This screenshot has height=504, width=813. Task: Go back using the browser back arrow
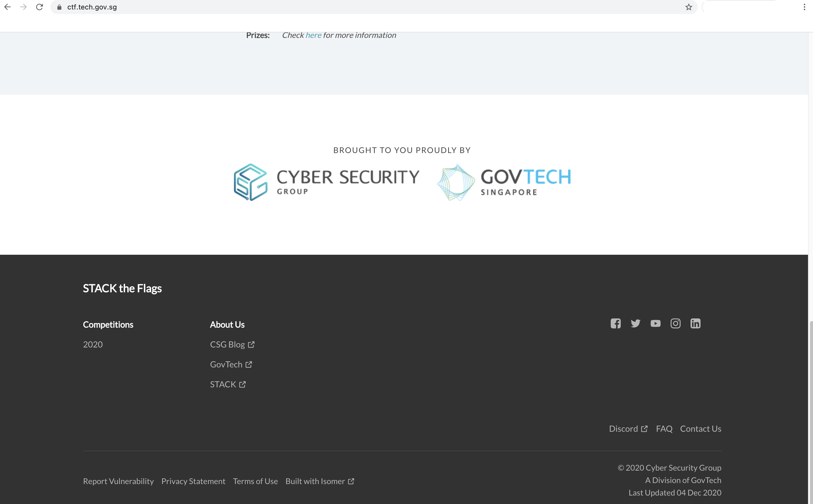coord(7,7)
